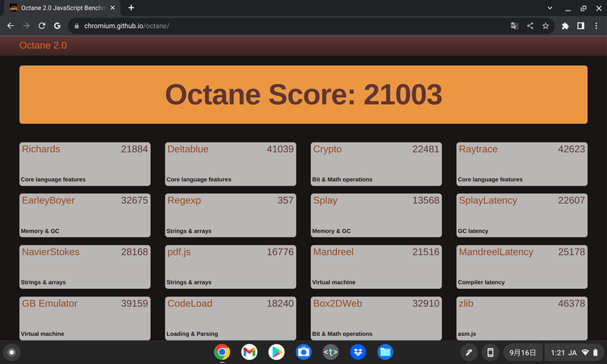Open Files app from the shelf
Image resolution: width=607 pixels, height=364 pixels.
pos(385,353)
